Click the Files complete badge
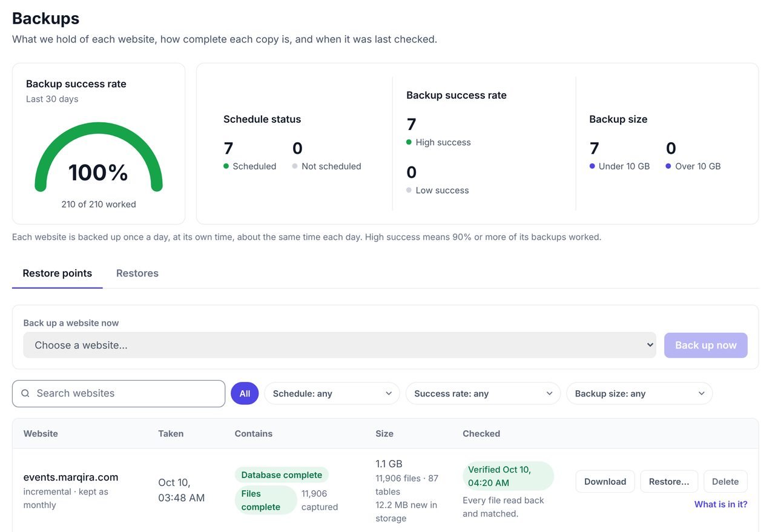Image resolution: width=775 pixels, height=532 pixels. [265, 500]
